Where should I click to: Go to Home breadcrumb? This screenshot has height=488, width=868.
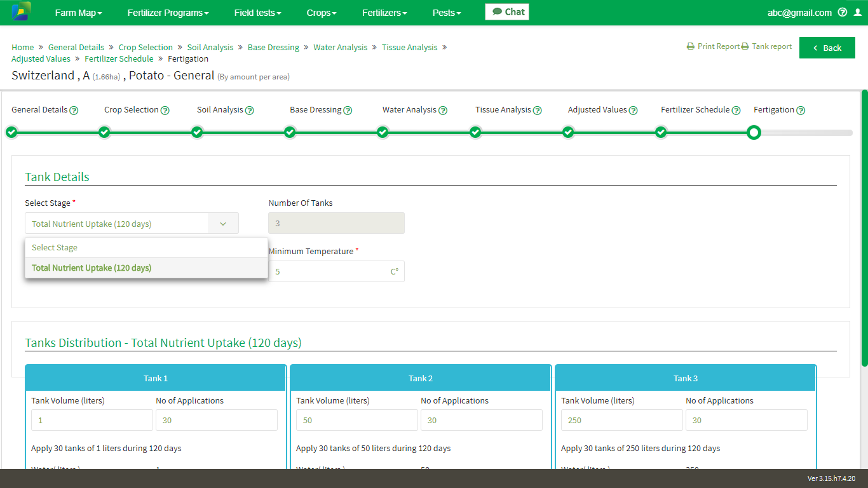(x=23, y=47)
